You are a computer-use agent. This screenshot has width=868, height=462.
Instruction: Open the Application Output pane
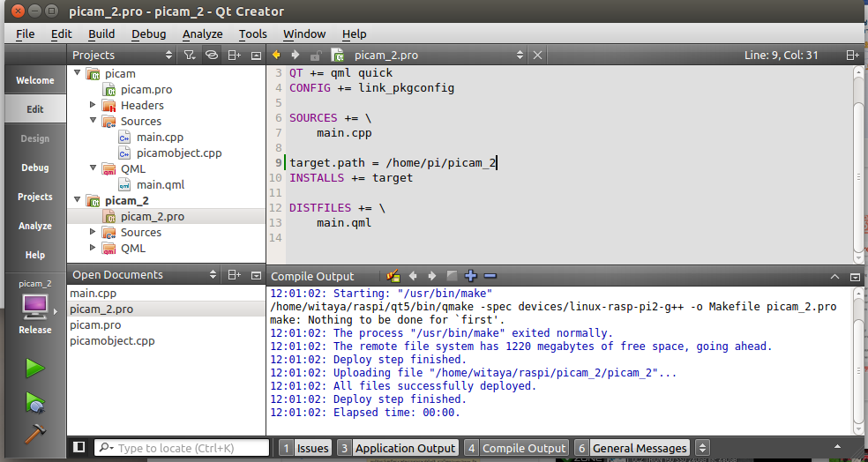398,448
